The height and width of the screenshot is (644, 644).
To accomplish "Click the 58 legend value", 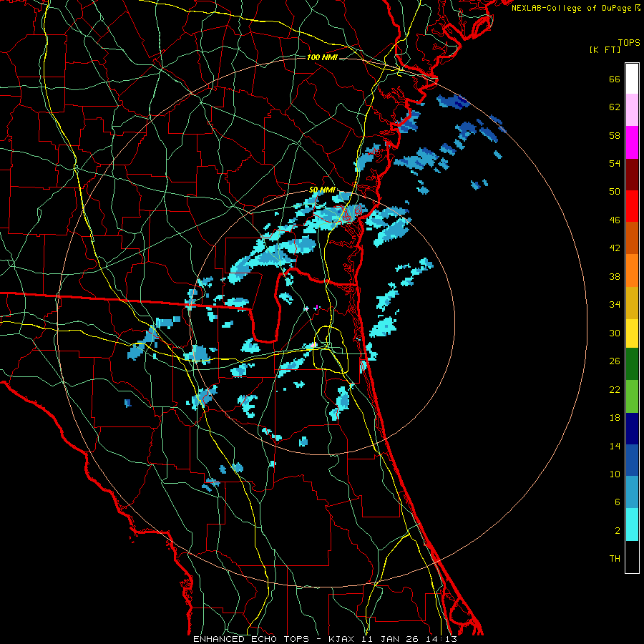I will [x=615, y=135].
